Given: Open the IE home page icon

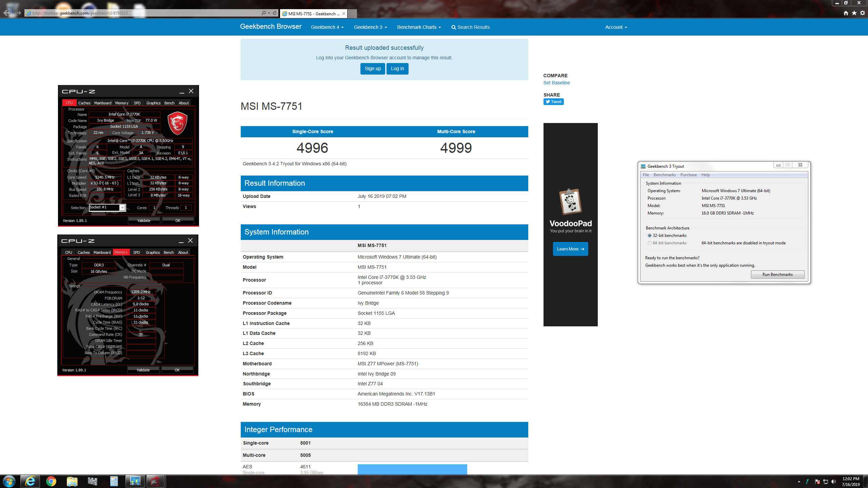Looking at the screenshot, I should (x=846, y=13).
